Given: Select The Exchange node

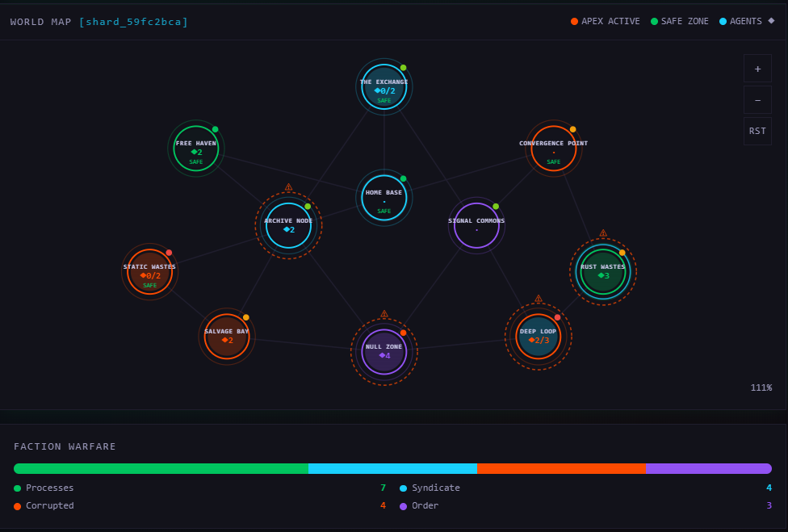Looking at the screenshot, I should click(x=384, y=86).
